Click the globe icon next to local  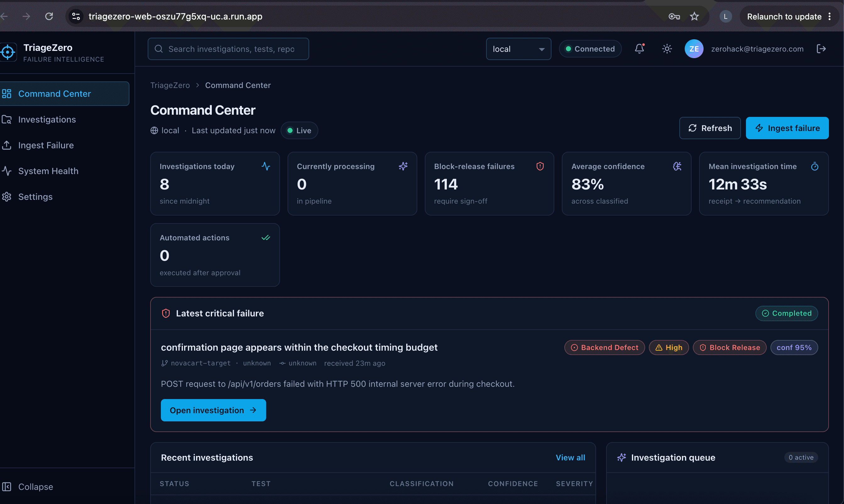(154, 130)
